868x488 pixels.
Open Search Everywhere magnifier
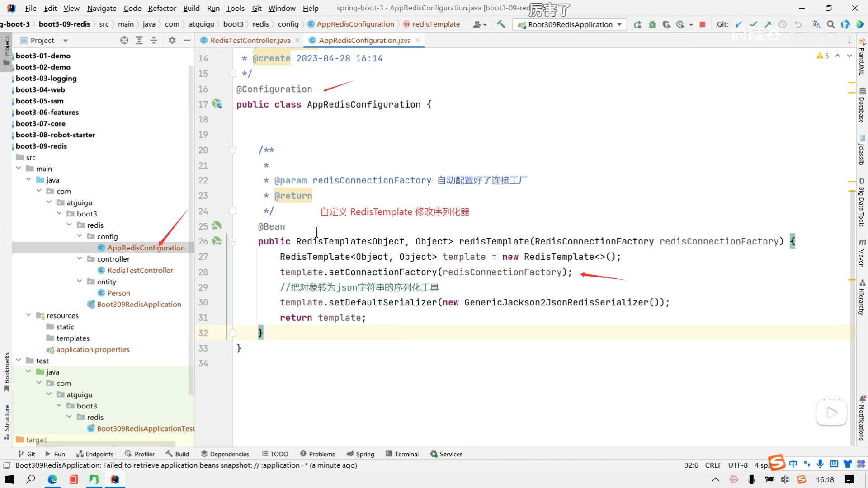(x=830, y=24)
